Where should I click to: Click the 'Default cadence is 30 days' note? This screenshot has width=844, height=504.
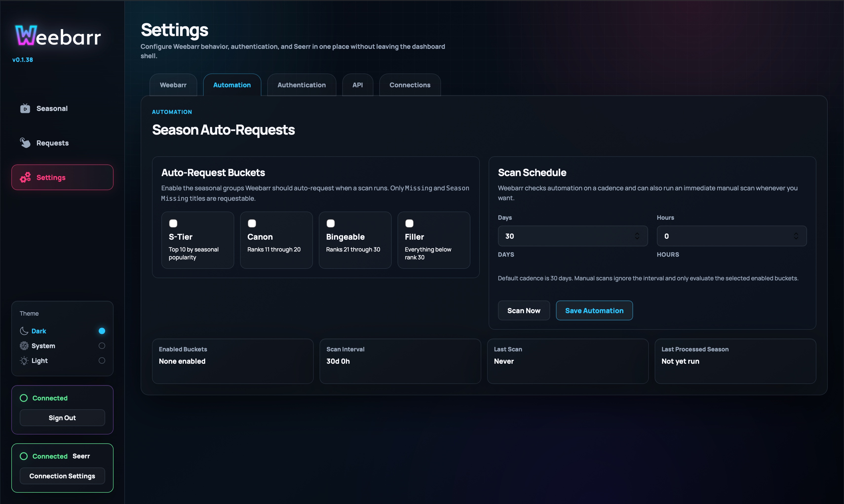(648, 278)
